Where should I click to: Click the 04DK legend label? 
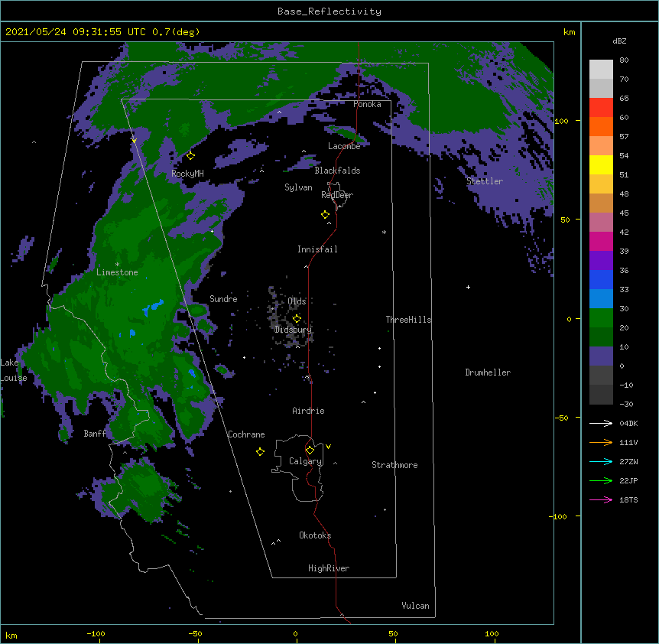tap(628, 423)
